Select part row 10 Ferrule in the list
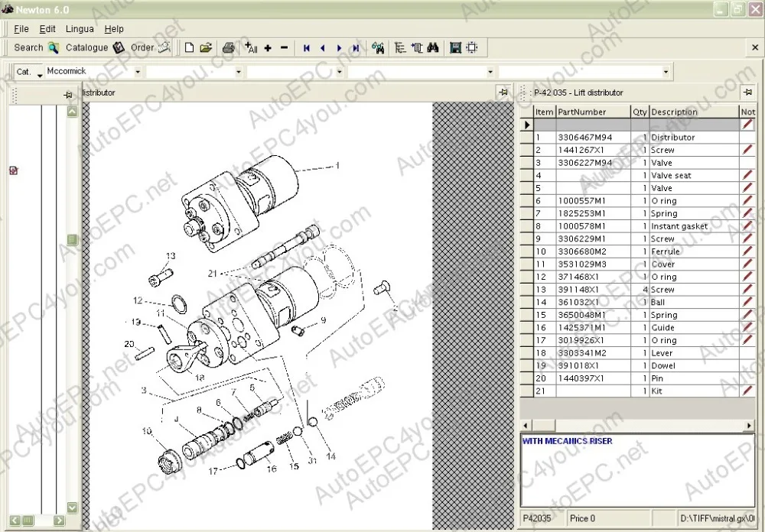The image size is (765, 532). (x=650, y=251)
